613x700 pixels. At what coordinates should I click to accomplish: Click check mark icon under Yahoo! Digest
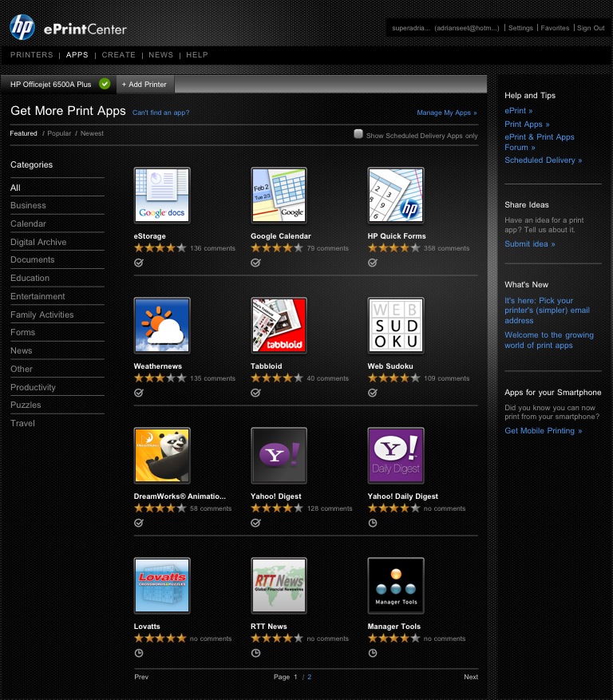[255, 523]
